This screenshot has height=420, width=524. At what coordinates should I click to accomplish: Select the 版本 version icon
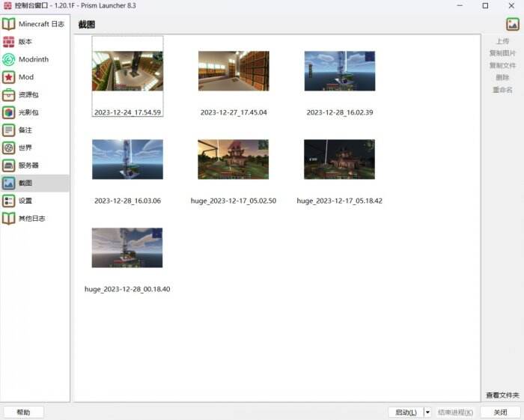tap(9, 42)
